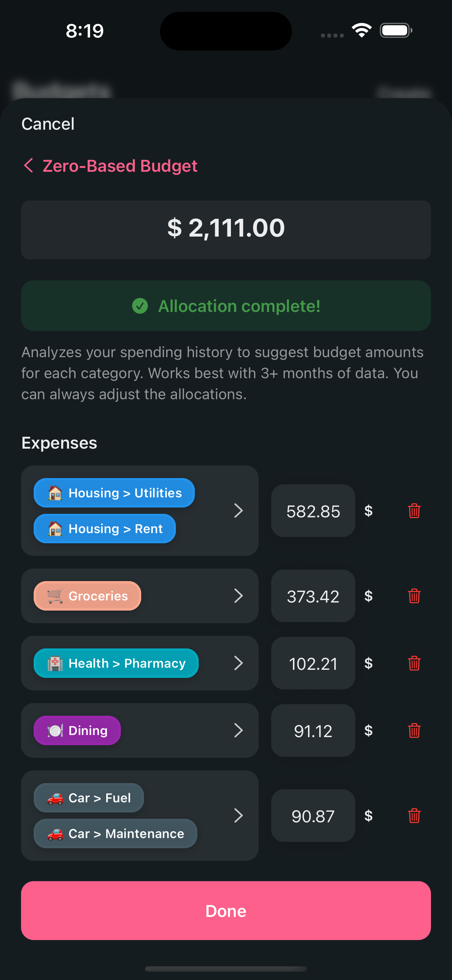Screen dimensions: 452x980
Task: Edit the Groceries amount field showing 373.42
Action: [313, 596]
